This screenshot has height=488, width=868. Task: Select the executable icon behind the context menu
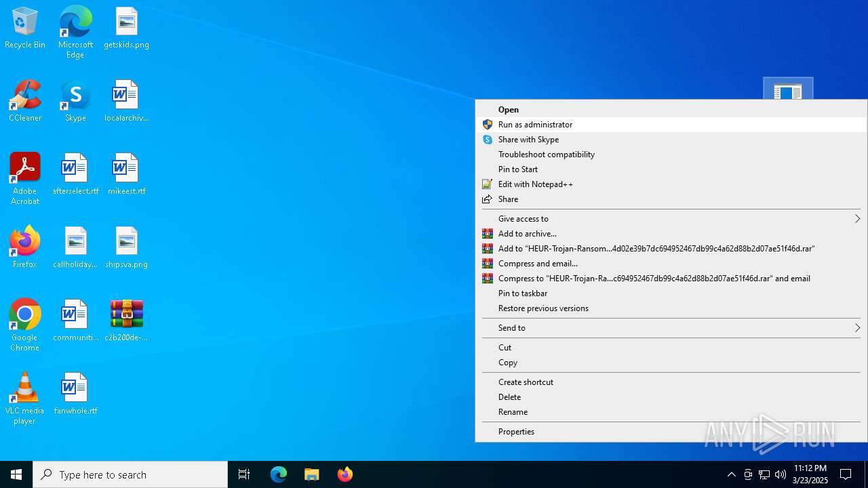pyautogui.click(x=788, y=89)
